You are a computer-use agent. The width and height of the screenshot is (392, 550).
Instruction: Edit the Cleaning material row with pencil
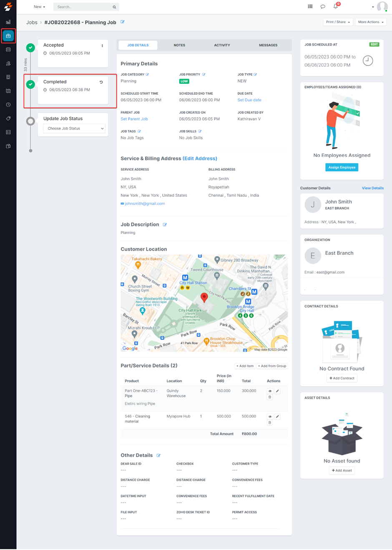tap(278, 417)
